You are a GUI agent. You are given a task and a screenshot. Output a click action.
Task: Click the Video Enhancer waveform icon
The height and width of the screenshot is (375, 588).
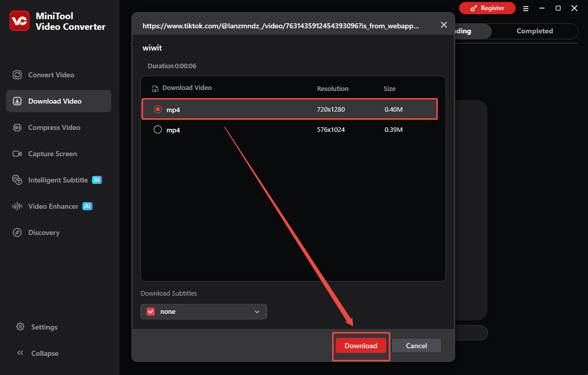coord(17,206)
